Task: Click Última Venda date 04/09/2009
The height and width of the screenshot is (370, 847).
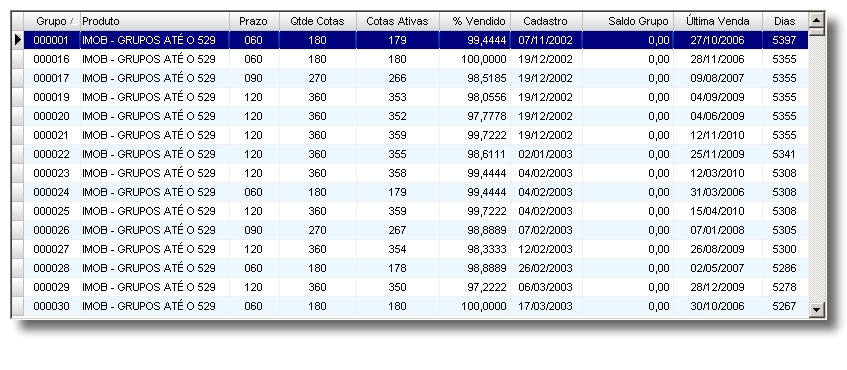Action: (x=718, y=97)
